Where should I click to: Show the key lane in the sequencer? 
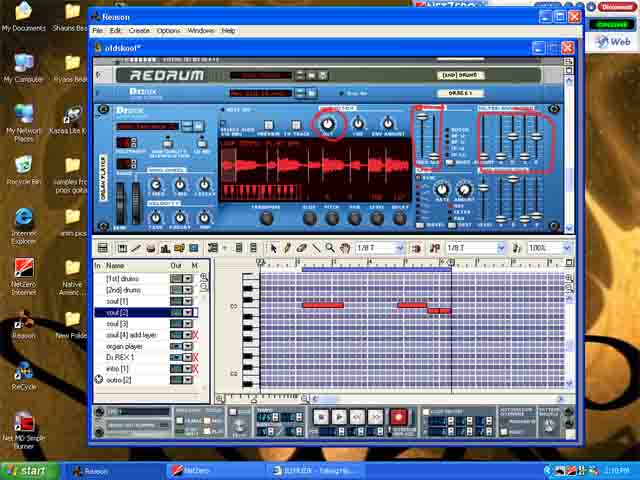pos(122,248)
